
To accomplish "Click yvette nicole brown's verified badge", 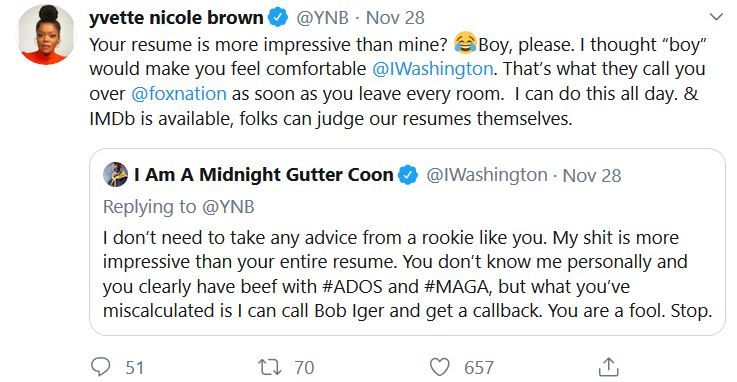I will tap(278, 18).
